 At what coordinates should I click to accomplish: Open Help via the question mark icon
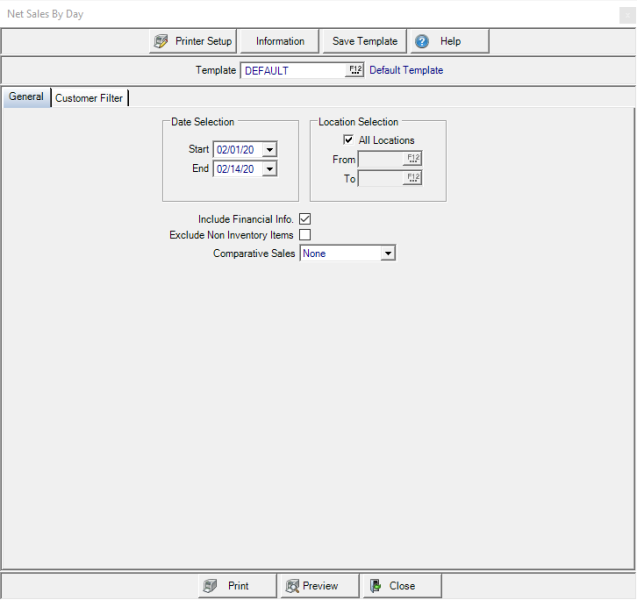[x=422, y=41]
